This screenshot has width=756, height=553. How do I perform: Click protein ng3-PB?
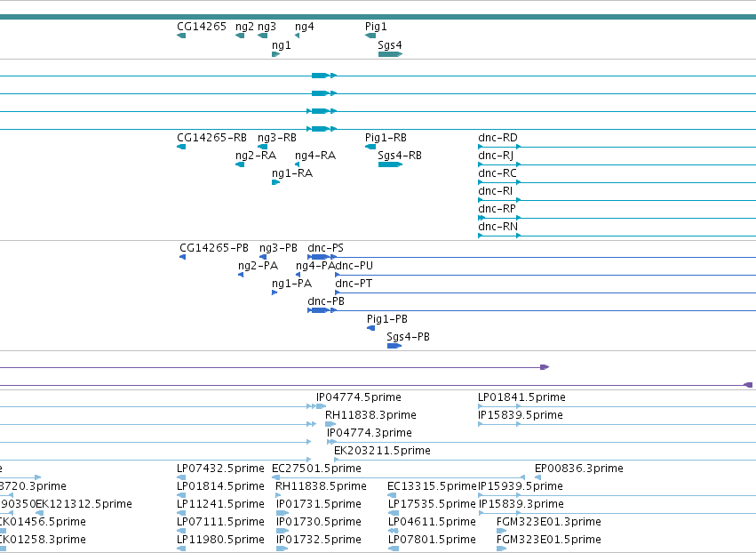[x=278, y=248]
